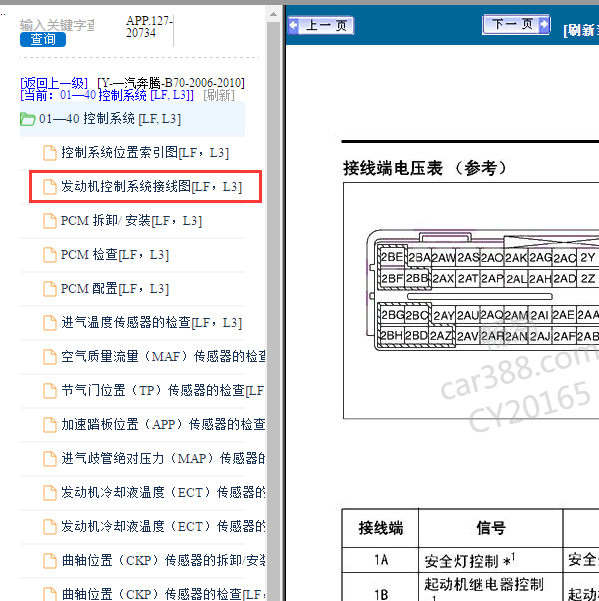The height and width of the screenshot is (601, 599).
Task: Click document icon beside CKP 传感器的拆卸/安装
Action: pos(50,560)
